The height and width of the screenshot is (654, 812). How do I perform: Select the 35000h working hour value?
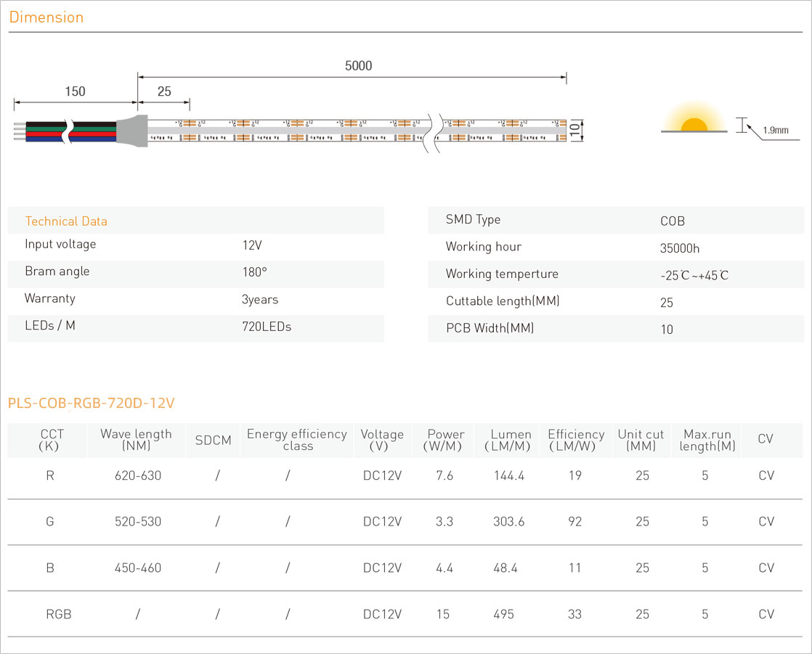point(680,248)
